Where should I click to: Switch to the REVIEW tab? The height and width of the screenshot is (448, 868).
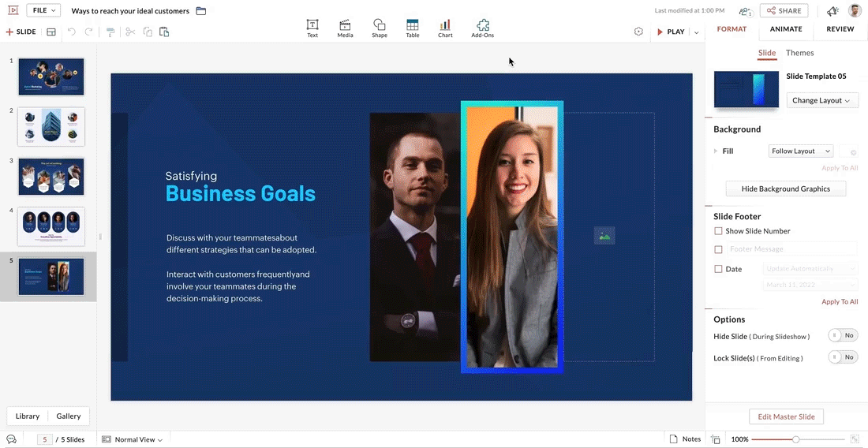[840, 29]
